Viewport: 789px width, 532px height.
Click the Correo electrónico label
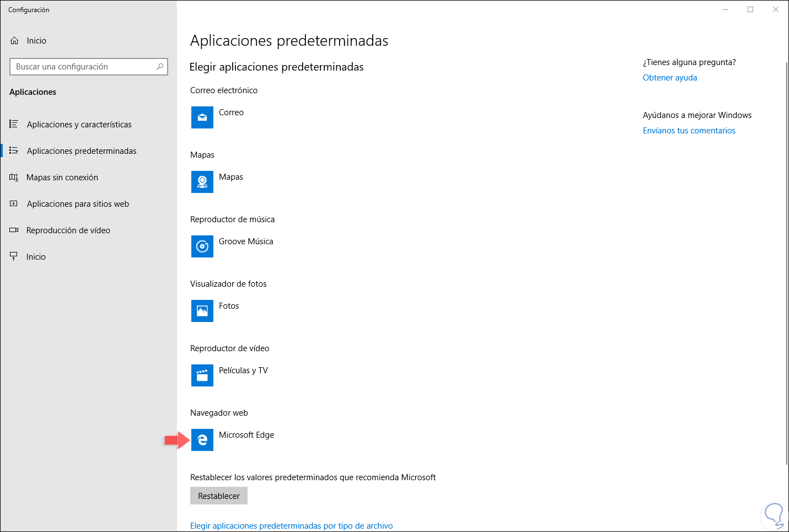224,90
